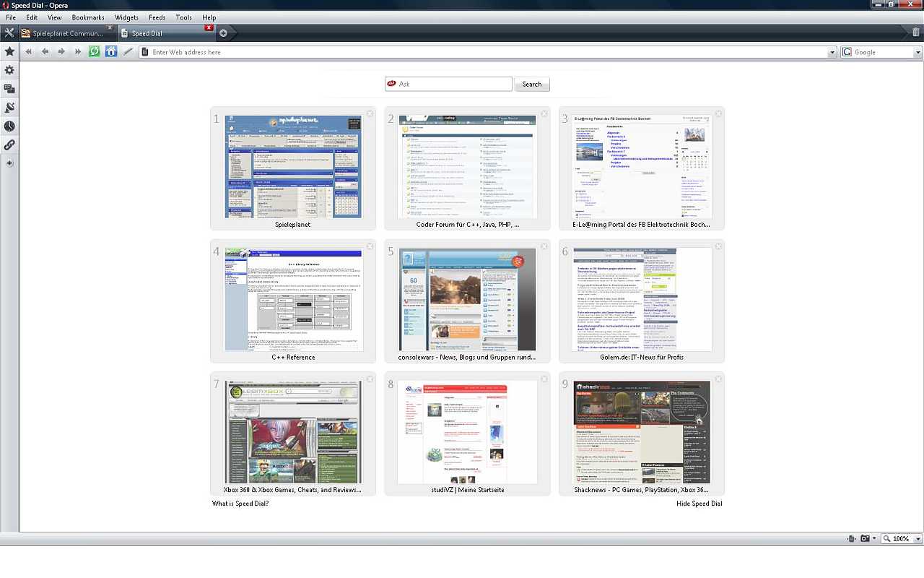
Task: Toggle fit-to-width icon in status bar
Action: point(852,539)
